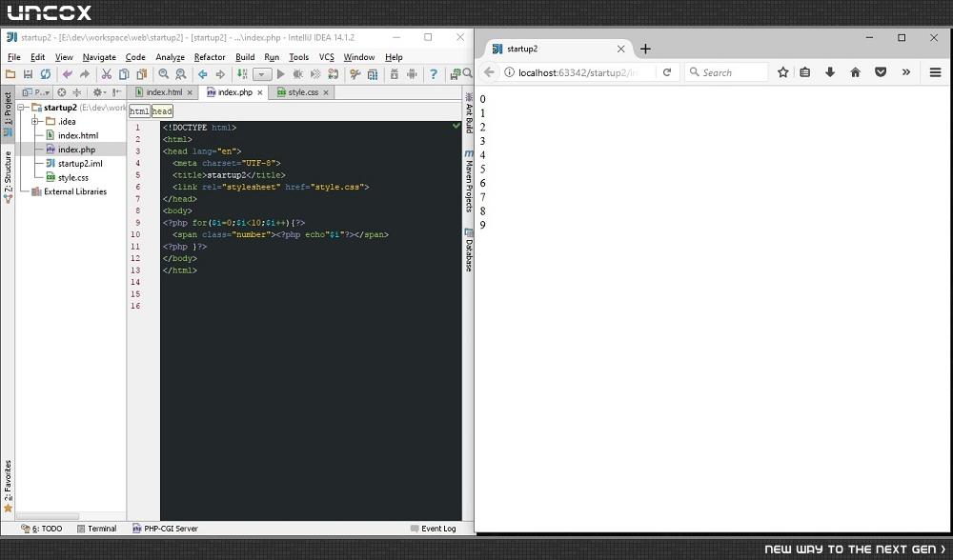
Task: Click the Help question mark icon
Action: 434,74
